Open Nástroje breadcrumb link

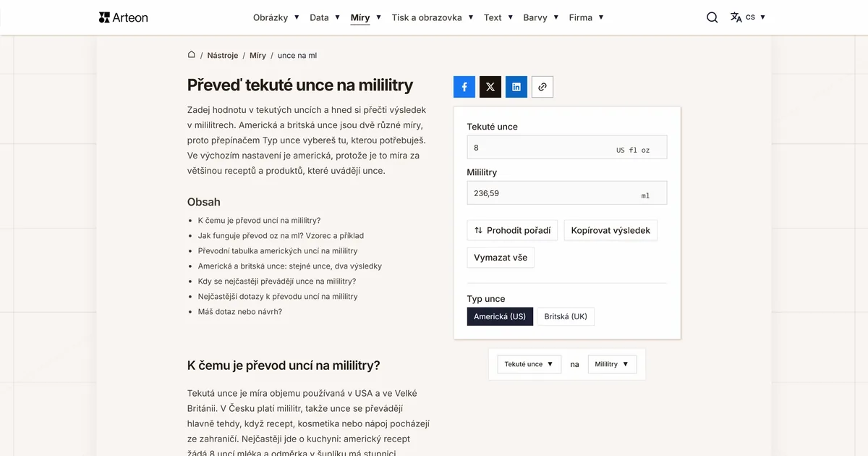222,55
